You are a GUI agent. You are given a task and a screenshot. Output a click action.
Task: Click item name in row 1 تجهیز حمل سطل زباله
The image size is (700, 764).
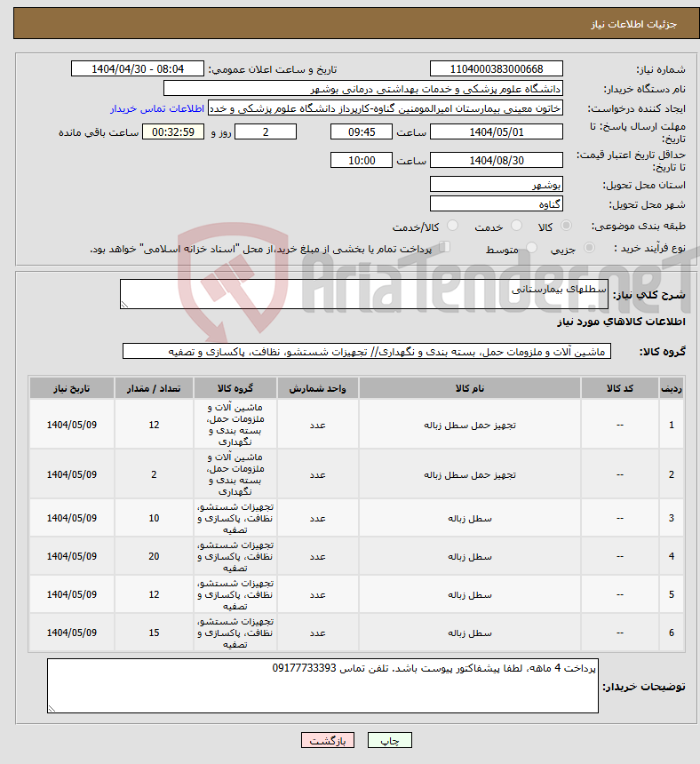(470, 425)
